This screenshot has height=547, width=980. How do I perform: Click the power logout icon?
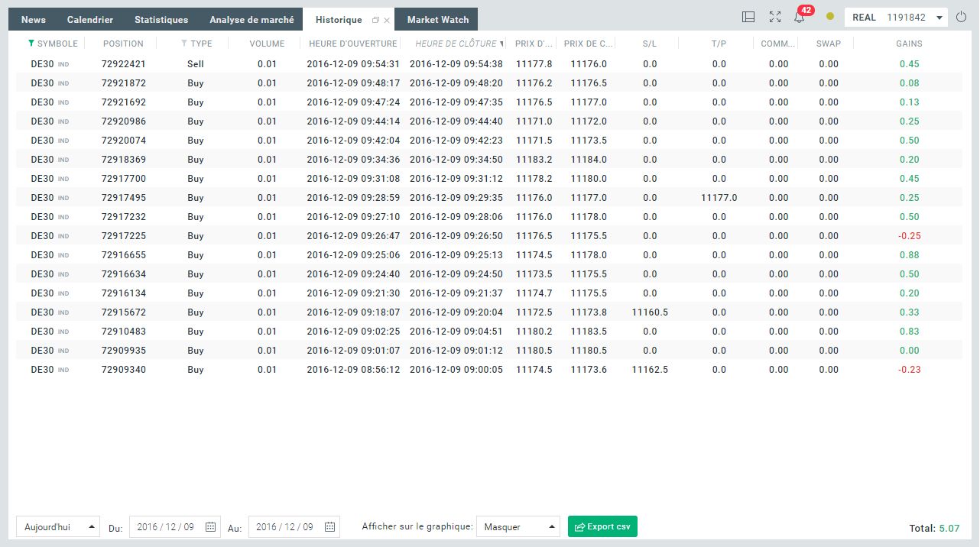(x=962, y=17)
